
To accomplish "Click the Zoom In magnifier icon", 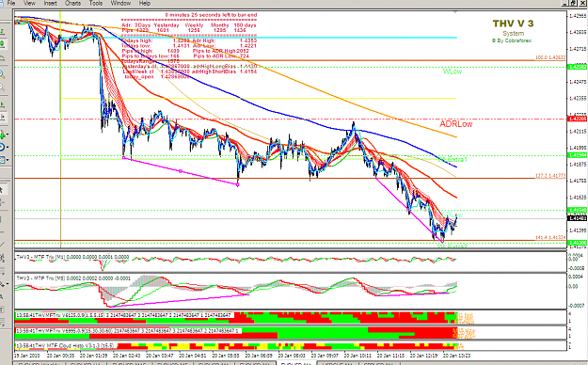I will (2, 74).
